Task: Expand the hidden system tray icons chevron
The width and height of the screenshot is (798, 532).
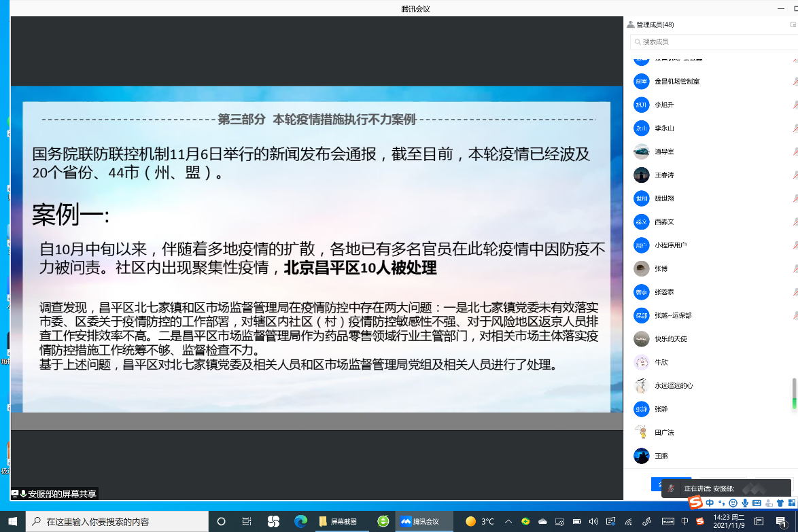Action: [x=508, y=521]
